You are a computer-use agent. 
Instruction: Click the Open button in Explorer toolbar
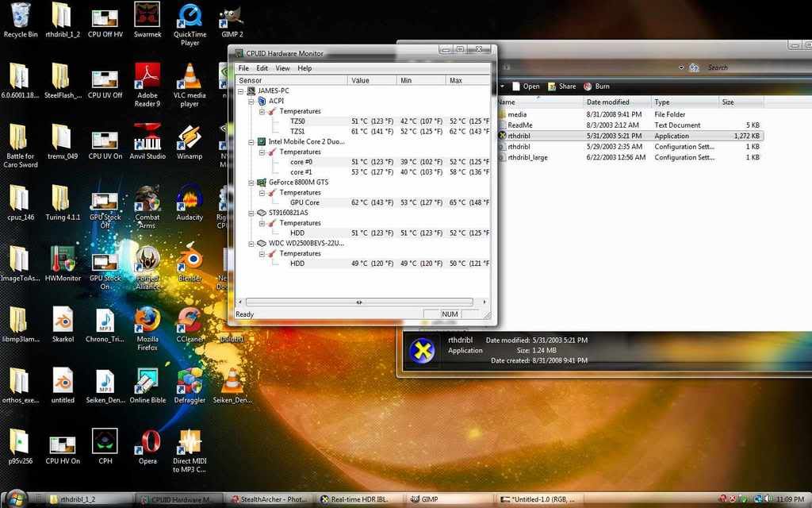click(x=526, y=87)
